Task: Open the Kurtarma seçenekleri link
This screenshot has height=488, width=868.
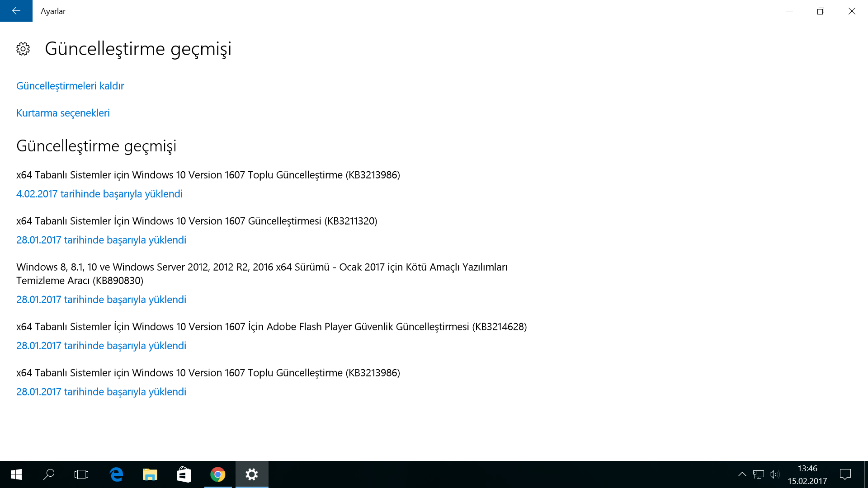Action: coord(63,113)
